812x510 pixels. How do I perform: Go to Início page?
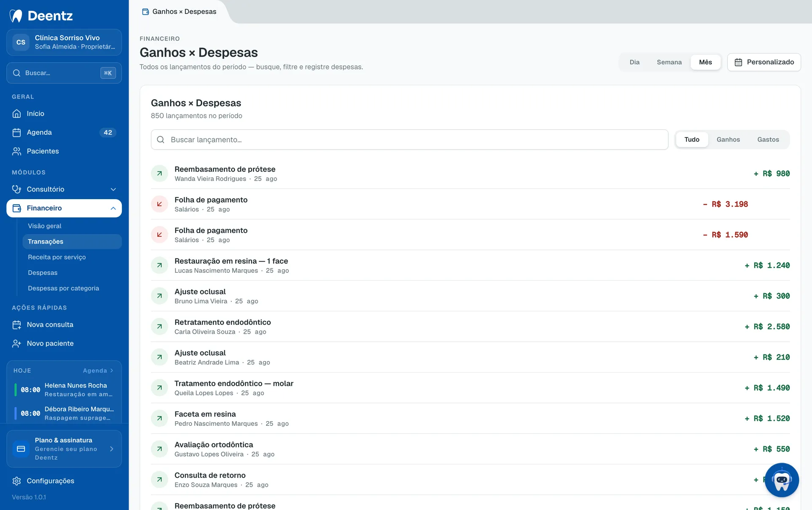click(64, 114)
